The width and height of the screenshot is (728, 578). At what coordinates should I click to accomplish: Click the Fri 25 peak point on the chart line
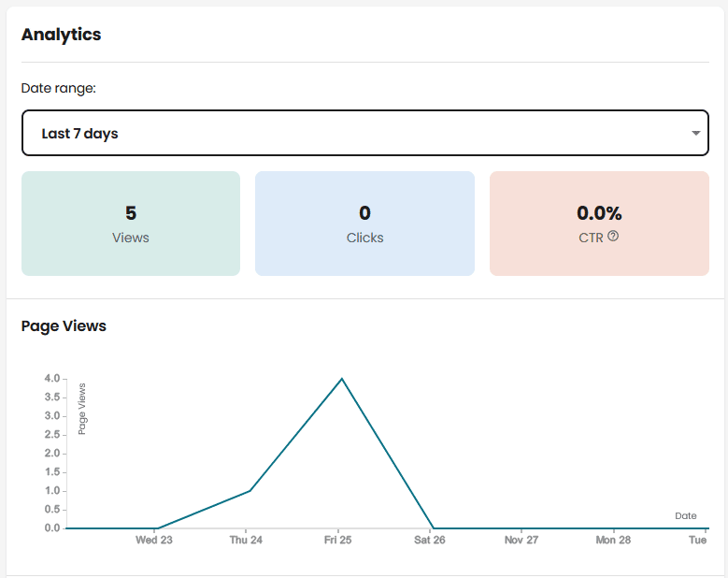342,379
